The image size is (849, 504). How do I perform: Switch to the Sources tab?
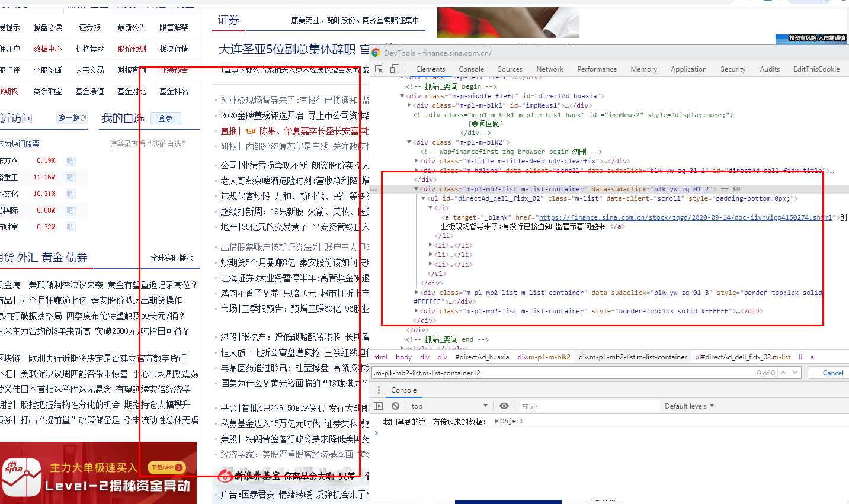510,69
